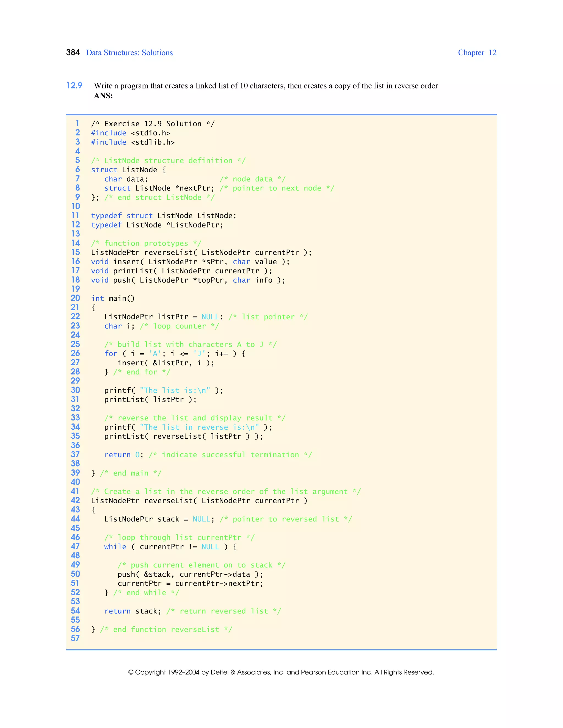This screenshot has width=563, height=728.
Task: Click 'push( &stack, currentPtr->data );'
Action: pos(191,574)
